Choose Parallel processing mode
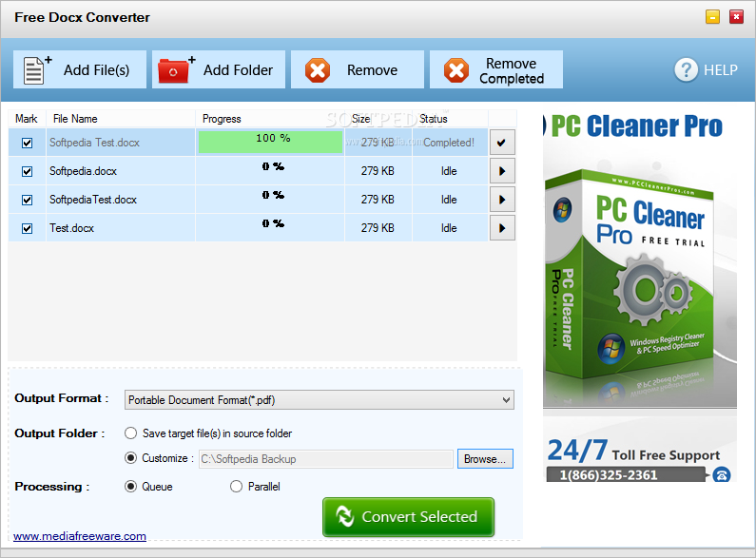 [236, 486]
